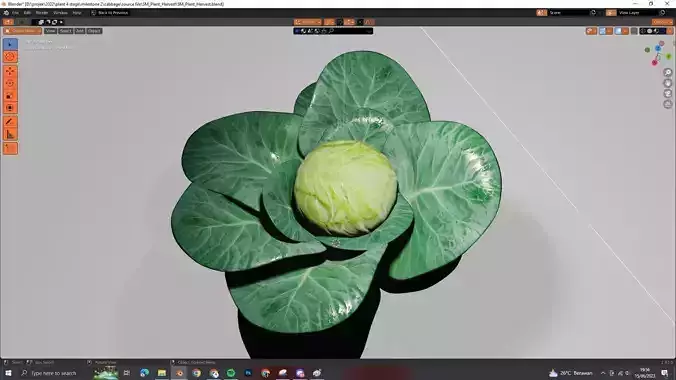
Task: Click the pan view hand icon
Action: [x=667, y=83]
